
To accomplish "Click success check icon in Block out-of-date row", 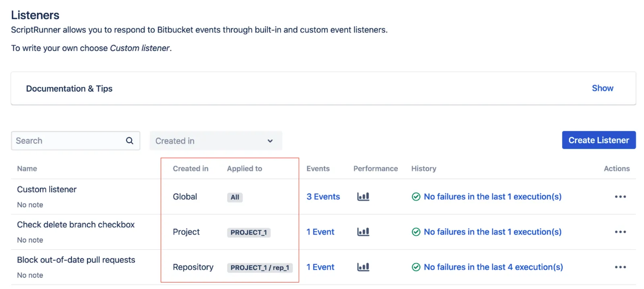I will [x=416, y=267].
